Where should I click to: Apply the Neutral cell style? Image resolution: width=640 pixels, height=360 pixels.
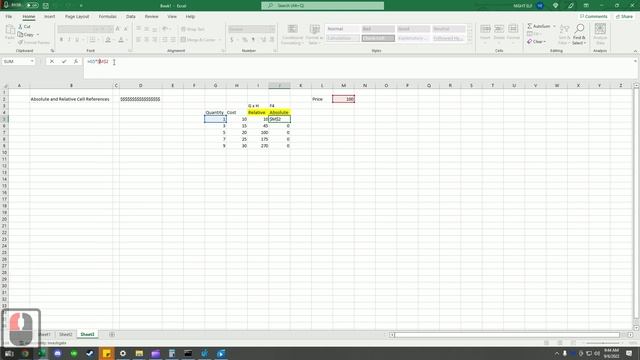coord(449,29)
